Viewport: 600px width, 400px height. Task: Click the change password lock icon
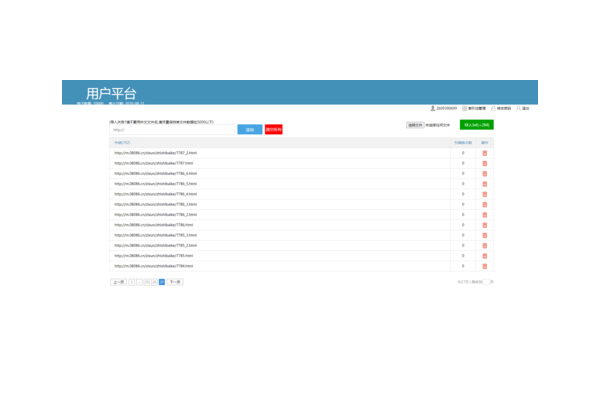point(492,108)
